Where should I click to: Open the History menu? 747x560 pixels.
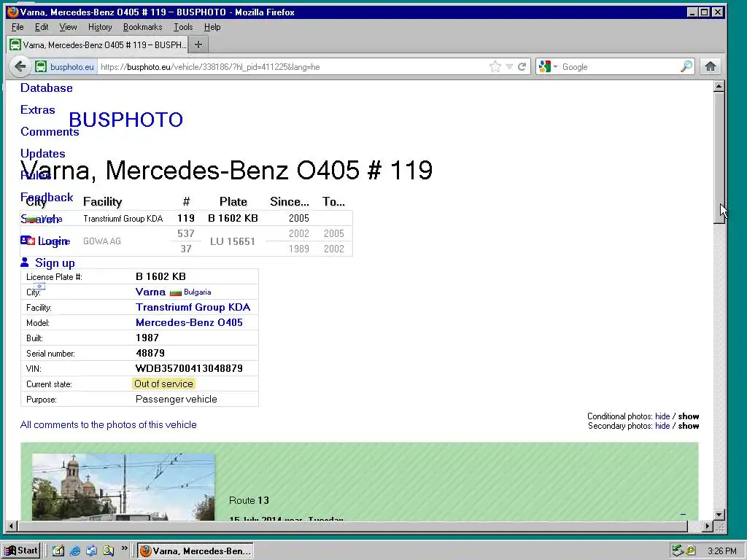pos(100,27)
